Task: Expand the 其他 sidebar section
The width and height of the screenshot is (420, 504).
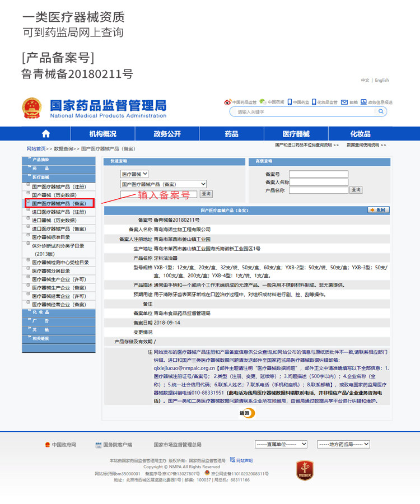Action: (58, 330)
